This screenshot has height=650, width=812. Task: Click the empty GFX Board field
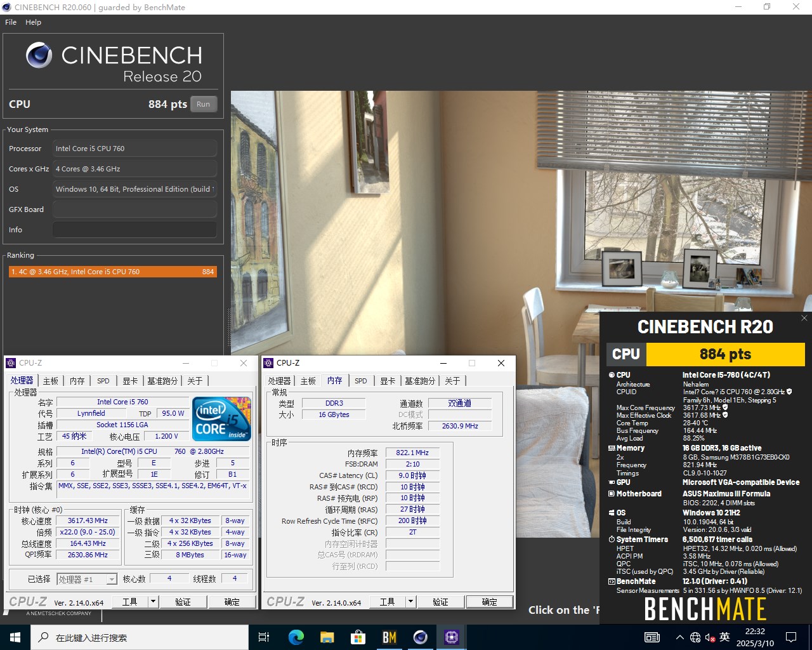click(x=134, y=209)
